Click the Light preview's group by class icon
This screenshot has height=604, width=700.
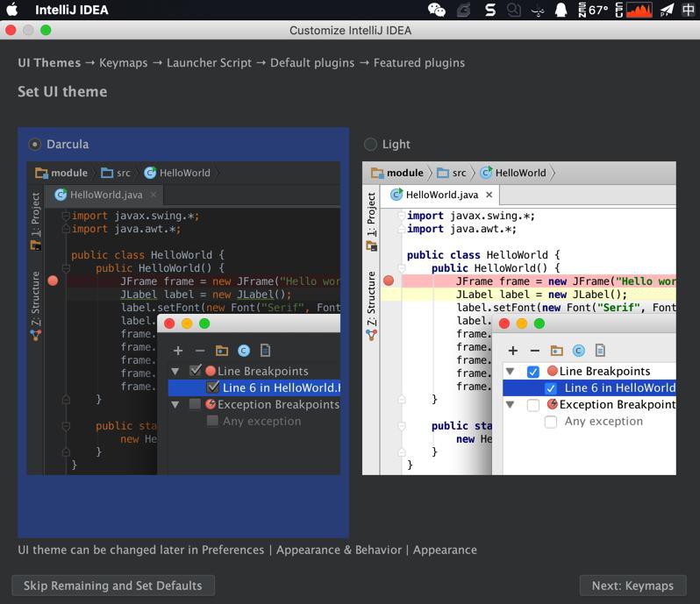coord(579,351)
